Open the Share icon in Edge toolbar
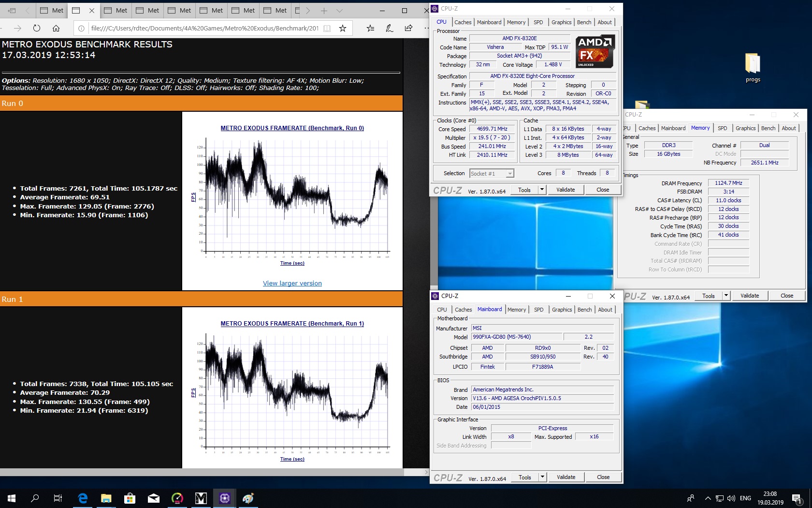The width and height of the screenshot is (812, 508). pos(408,28)
